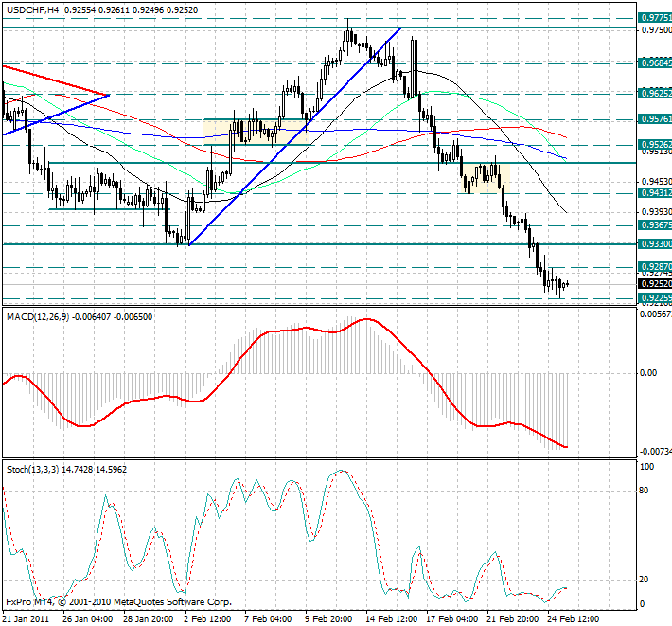Viewport: 672px width, 626px height.
Task: Click the Stochastic 80 level label
Action: (644, 491)
